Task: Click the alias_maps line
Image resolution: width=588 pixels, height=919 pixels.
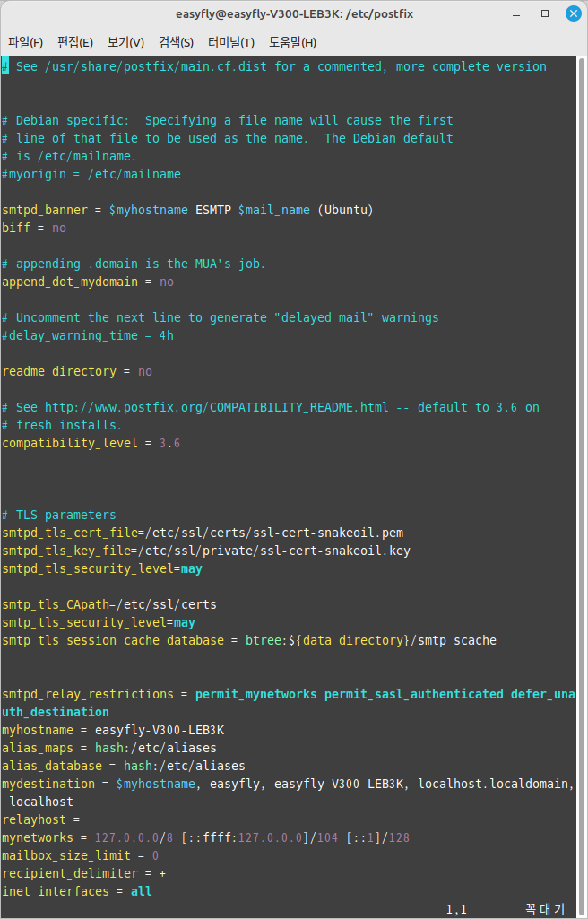Action: pos(109,748)
